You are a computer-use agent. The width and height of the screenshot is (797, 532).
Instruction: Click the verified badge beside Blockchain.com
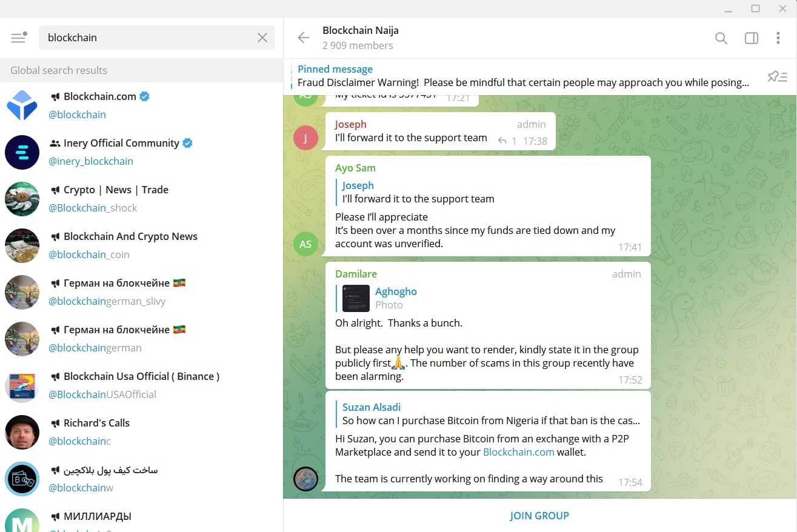144,96
